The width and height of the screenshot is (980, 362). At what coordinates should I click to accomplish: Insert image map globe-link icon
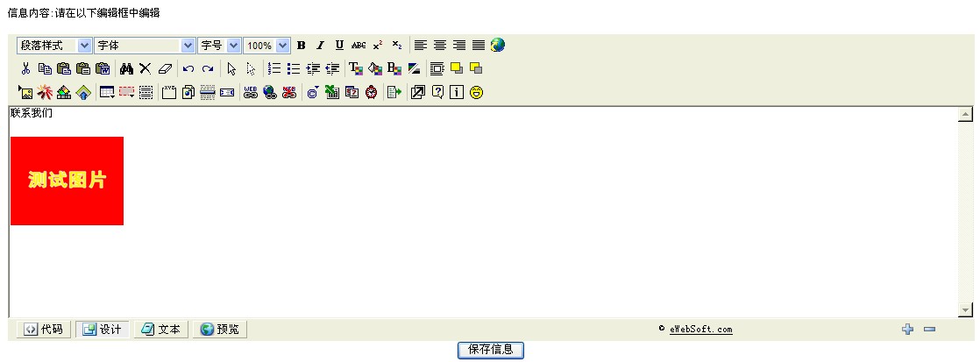270,93
